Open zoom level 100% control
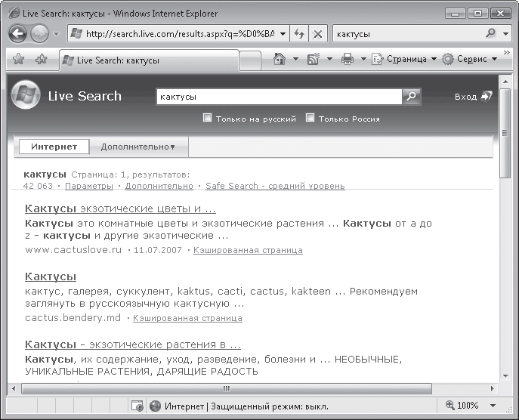 tap(468, 406)
